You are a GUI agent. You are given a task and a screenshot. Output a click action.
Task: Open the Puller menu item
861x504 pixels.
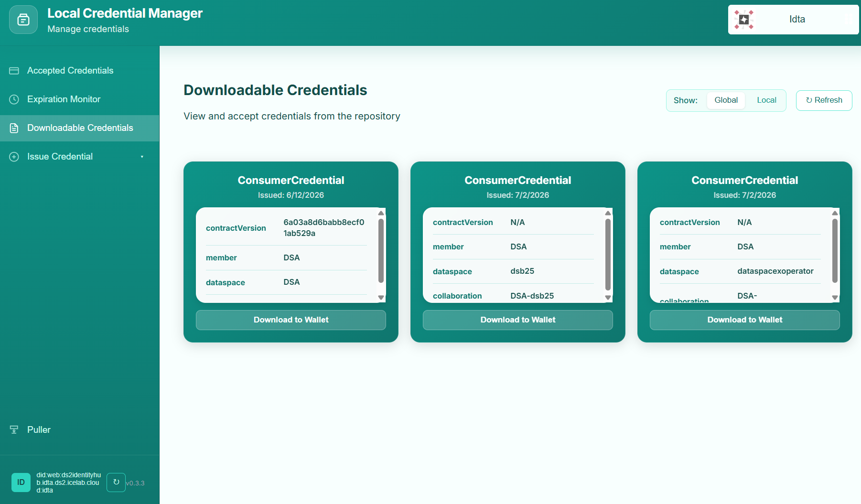click(x=80, y=429)
